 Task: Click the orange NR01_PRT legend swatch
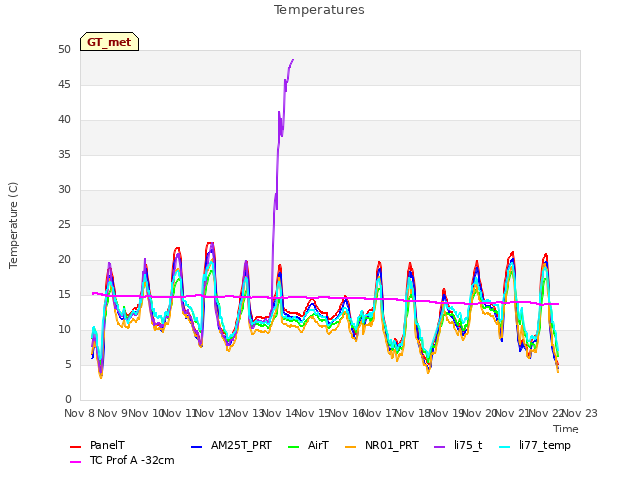(351, 447)
